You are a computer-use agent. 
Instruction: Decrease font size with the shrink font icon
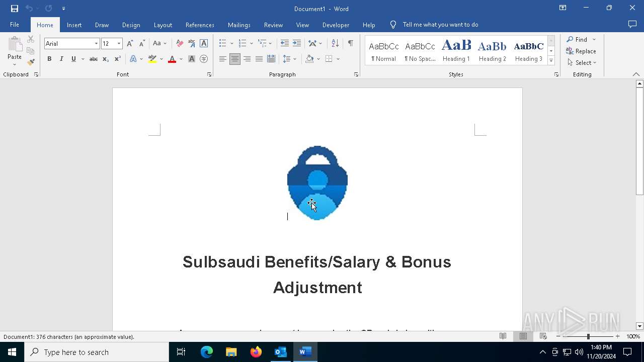pyautogui.click(x=142, y=43)
